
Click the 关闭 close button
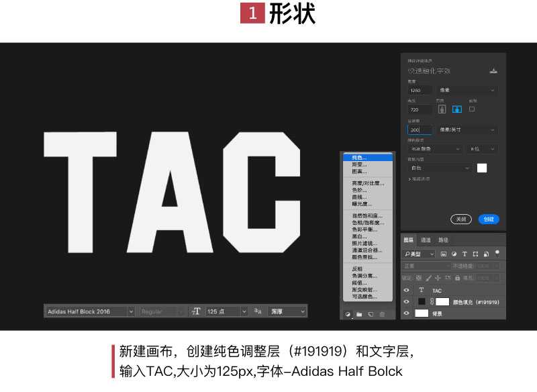[462, 217]
